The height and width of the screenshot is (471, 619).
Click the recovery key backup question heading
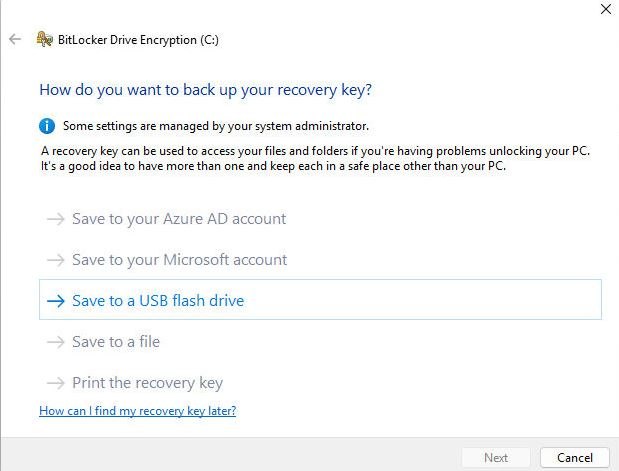(x=205, y=90)
